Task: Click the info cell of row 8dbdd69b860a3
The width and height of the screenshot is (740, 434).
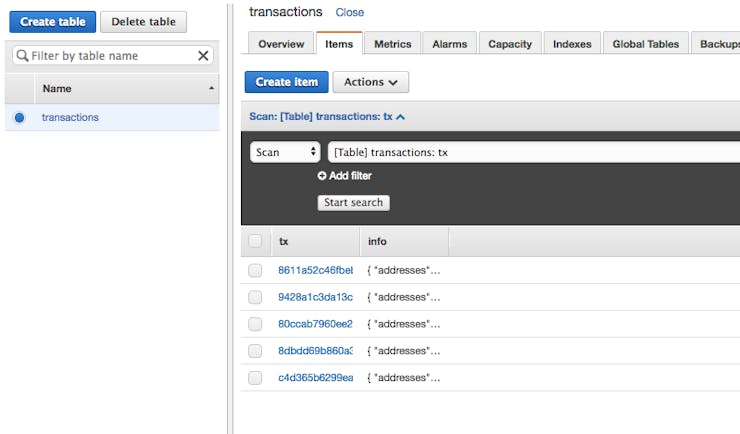Action: [x=404, y=351]
